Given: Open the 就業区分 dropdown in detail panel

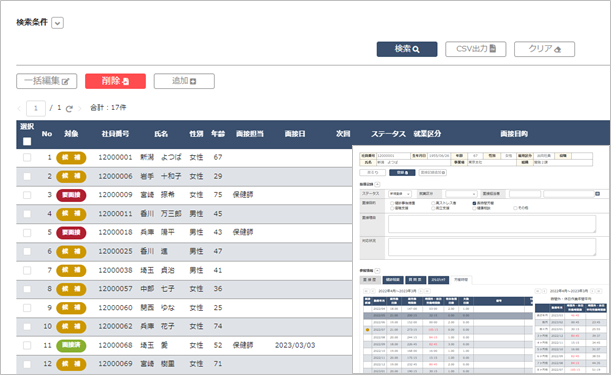Looking at the screenshot, I should coord(461,194).
